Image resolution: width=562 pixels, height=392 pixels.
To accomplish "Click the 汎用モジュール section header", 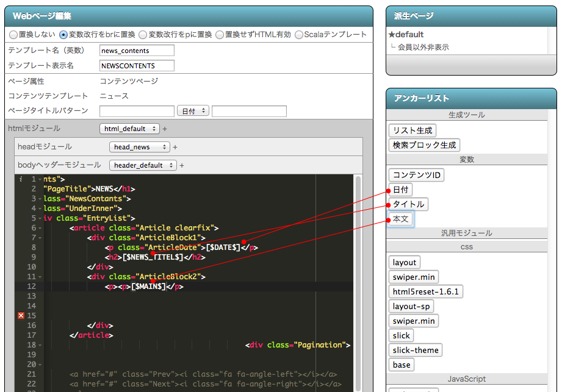I will [x=467, y=233].
